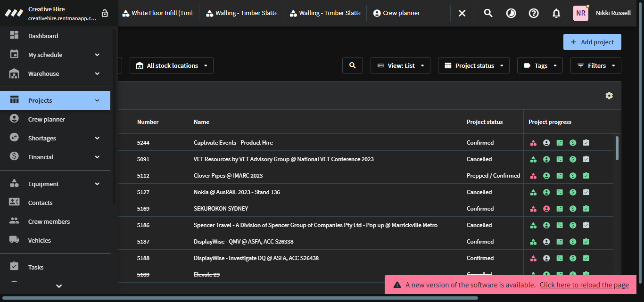This screenshot has width=644, height=302.
Task: Open cancelled VET Resources project name
Action: pyautogui.click(x=284, y=159)
